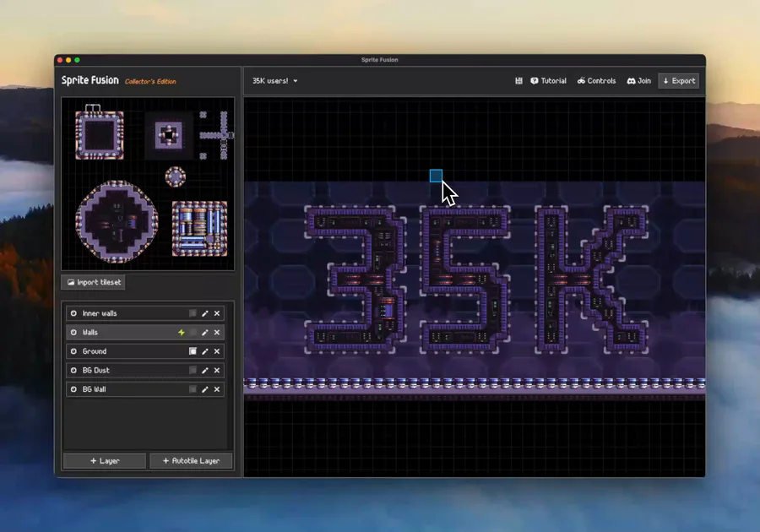Join the Discord community
Screen dimensions: 760x532
(639, 81)
